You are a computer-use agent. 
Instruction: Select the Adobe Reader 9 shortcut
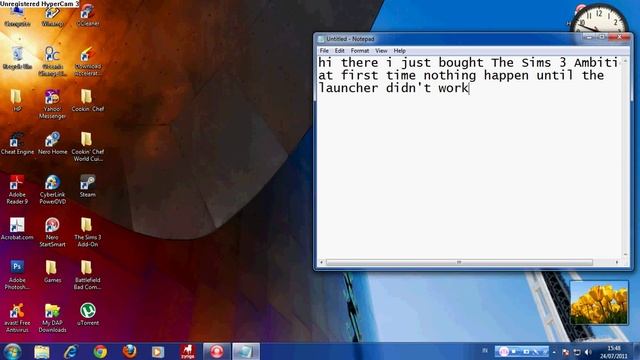click(17, 189)
